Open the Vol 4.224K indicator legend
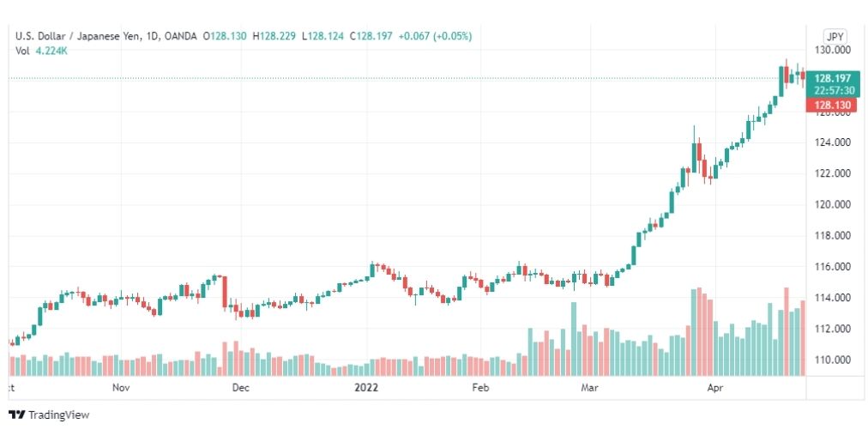Viewport: 868px width, 430px height. tap(41, 51)
